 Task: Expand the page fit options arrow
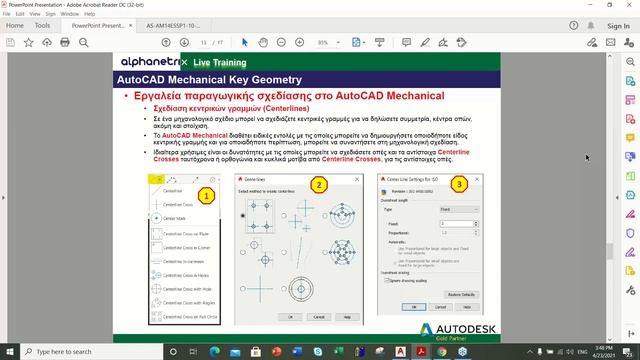tap(364, 42)
